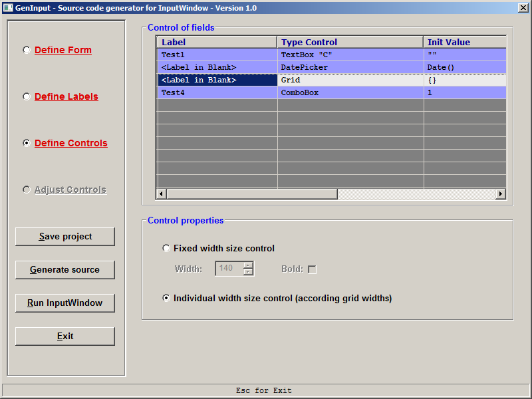This screenshot has width=532, height=399.
Task: Select the Define Form option
Action: pyautogui.click(x=26, y=49)
